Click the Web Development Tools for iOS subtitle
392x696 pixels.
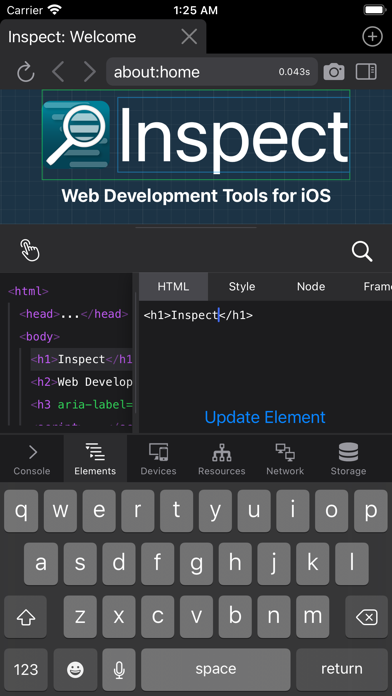point(196,196)
